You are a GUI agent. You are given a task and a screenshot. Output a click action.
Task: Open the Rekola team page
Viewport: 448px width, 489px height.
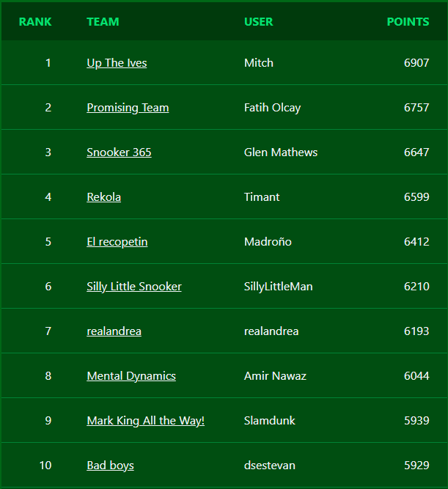(103, 197)
